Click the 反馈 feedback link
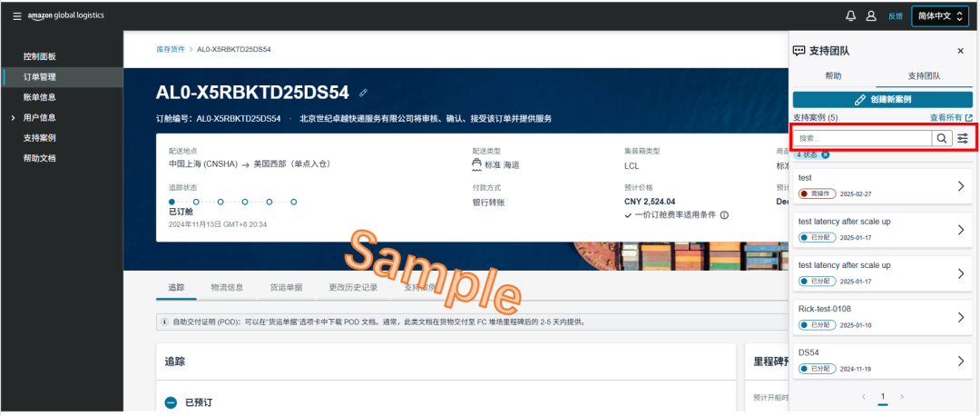Image resolution: width=980 pixels, height=416 pixels. click(895, 16)
